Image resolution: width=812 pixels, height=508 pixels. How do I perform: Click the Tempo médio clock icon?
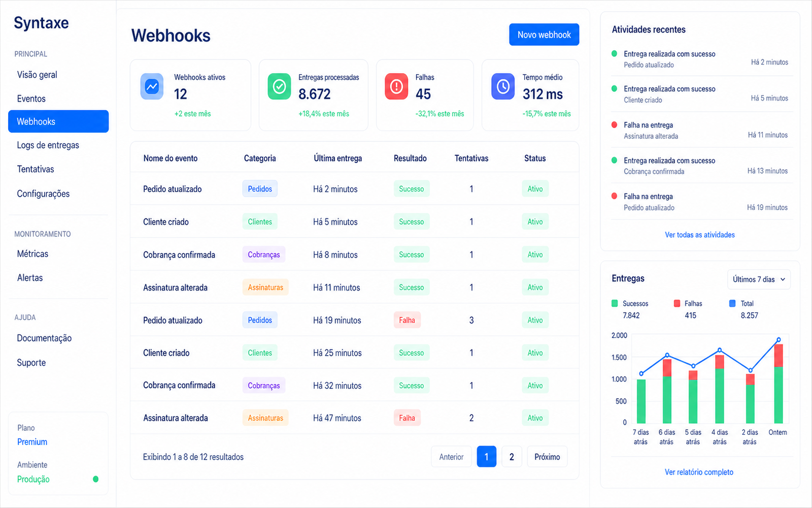[503, 86]
